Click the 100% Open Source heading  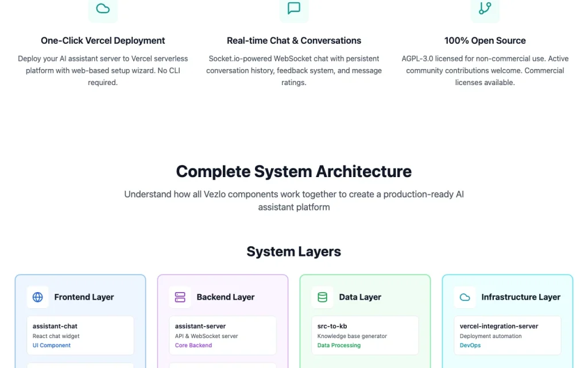tap(485, 41)
